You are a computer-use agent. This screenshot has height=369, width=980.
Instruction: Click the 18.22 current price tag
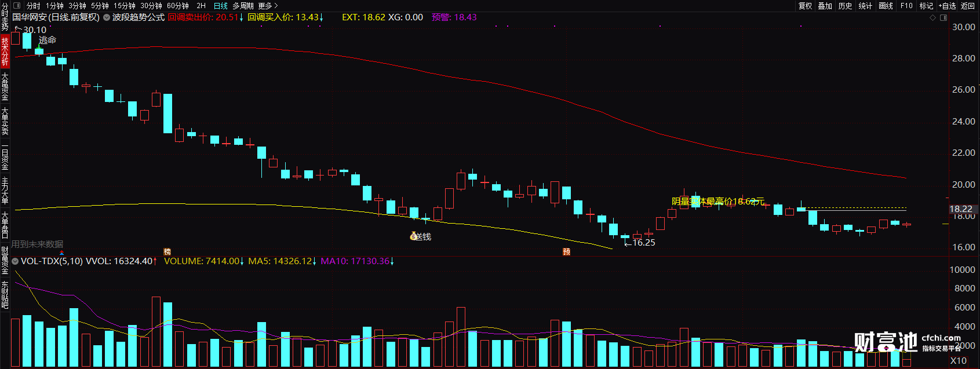pos(961,209)
